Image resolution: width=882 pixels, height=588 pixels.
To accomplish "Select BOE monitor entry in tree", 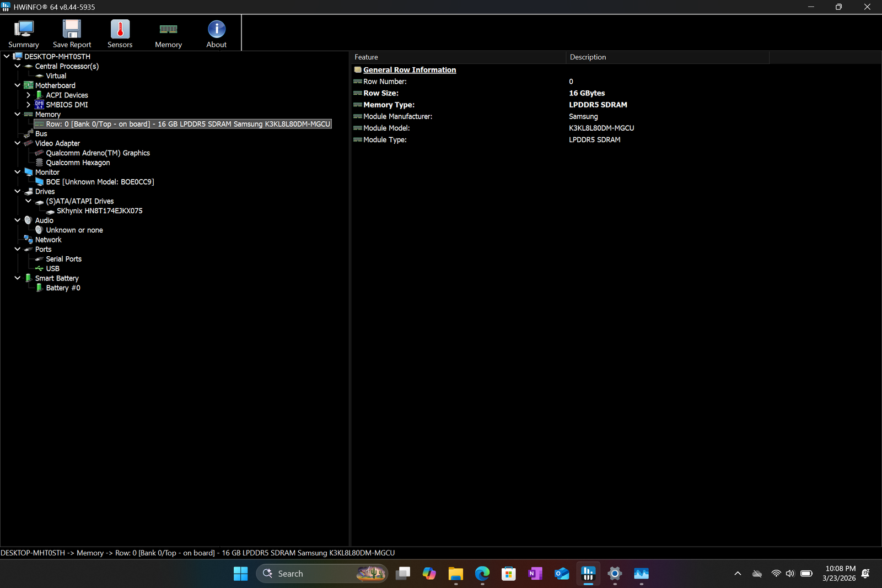I will pyautogui.click(x=100, y=182).
